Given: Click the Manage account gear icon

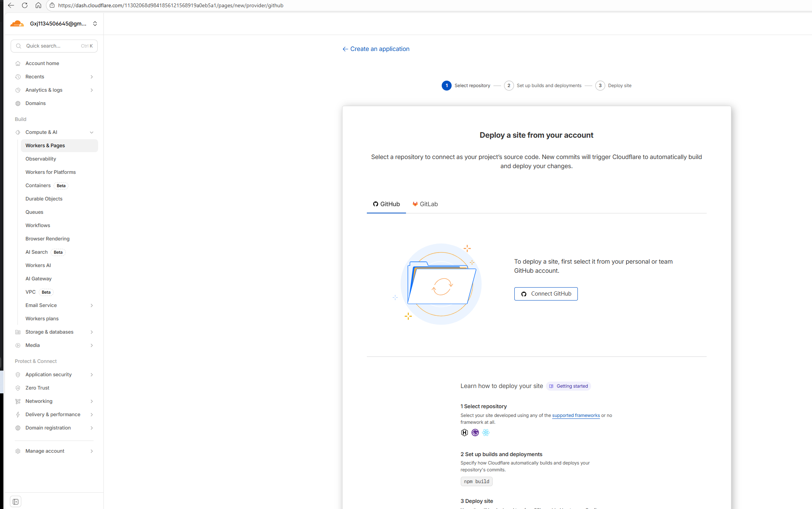Looking at the screenshot, I should 18,451.
